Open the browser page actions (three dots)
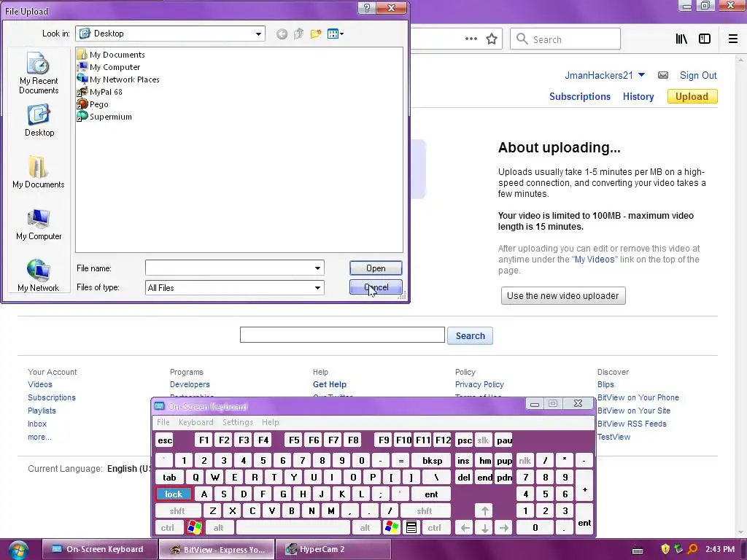Image resolution: width=747 pixels, height=560 pixels. (x=471, y=39)
